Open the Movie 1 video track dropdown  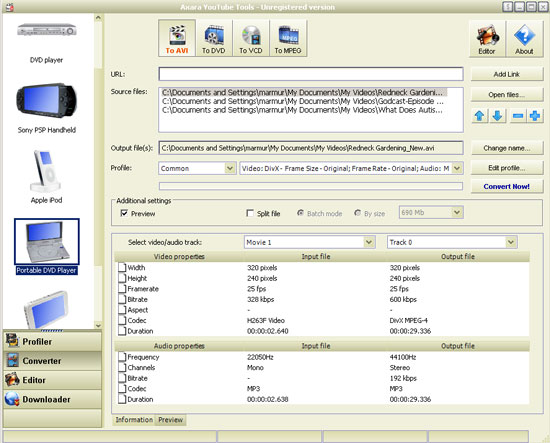369,242
